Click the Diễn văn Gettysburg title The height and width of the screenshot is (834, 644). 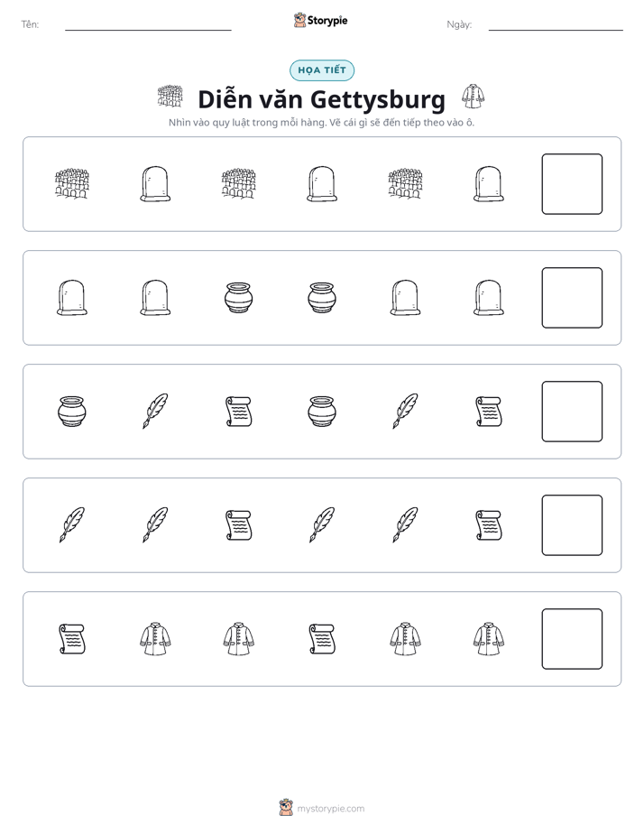[321, 99]
